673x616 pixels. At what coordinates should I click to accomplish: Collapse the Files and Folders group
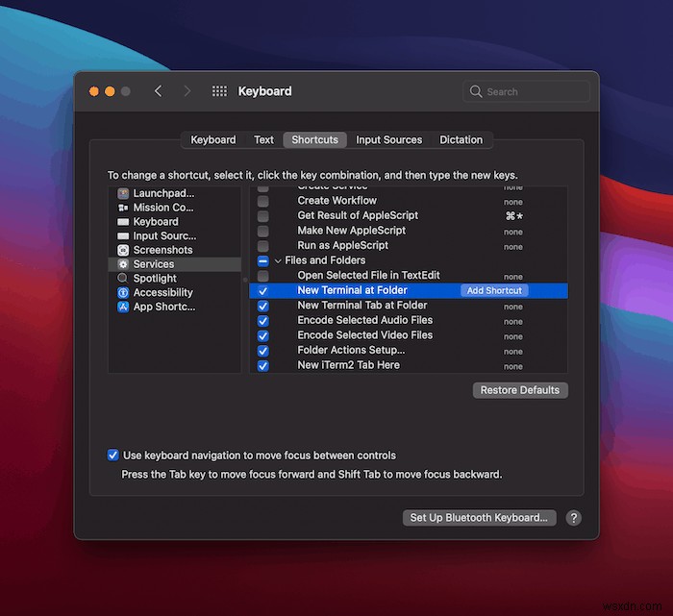pos(278,260)
